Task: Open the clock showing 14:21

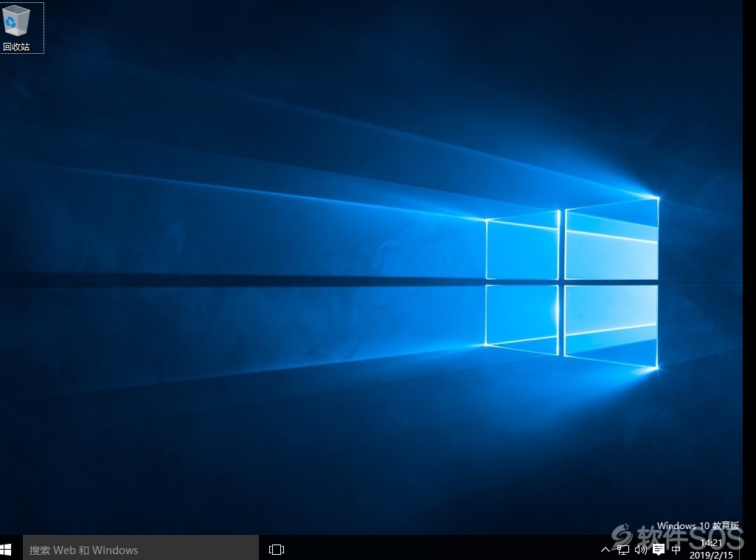Action: point(711,549)
